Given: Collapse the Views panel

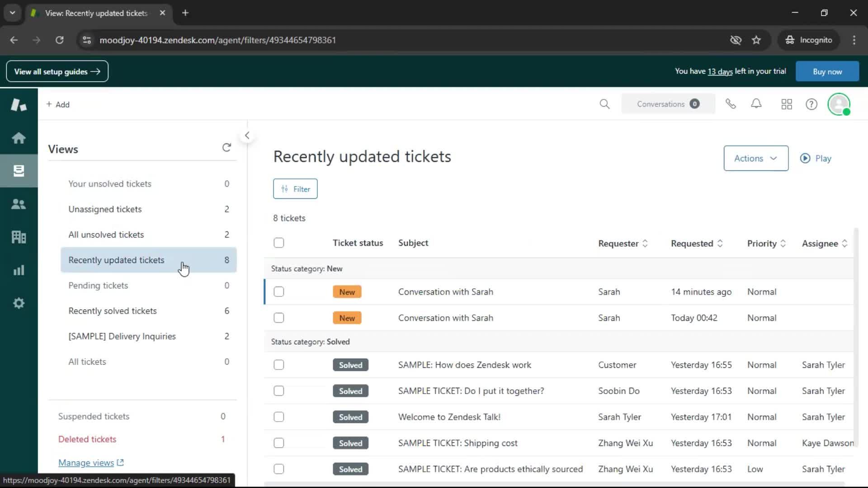Looking at the screenshot, I should [x=247, y=135].
